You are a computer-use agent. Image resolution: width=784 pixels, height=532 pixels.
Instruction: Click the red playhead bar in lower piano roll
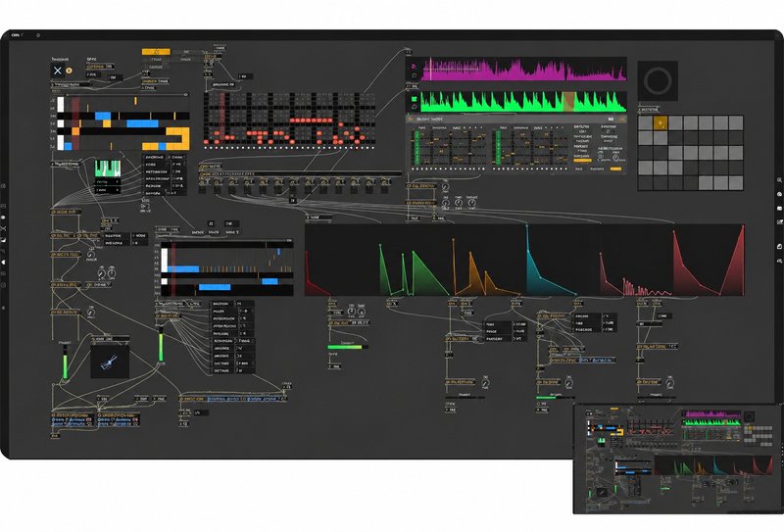click(173, 270)
